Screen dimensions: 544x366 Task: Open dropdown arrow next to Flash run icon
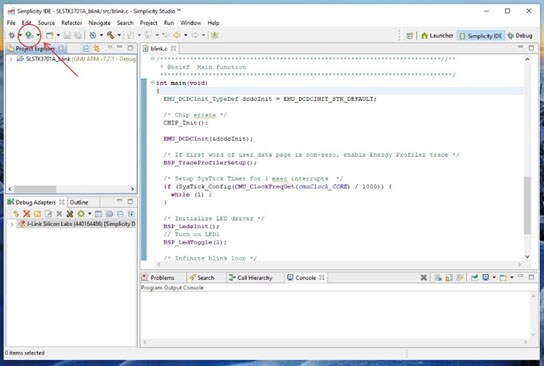[38, 35]
